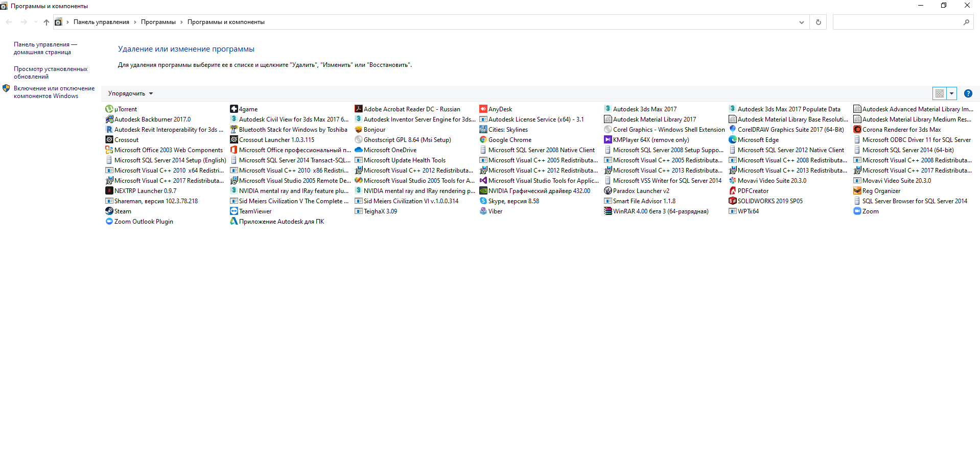Click the change view button
Viewport: 980px width, 458px height.
point(940,93)
